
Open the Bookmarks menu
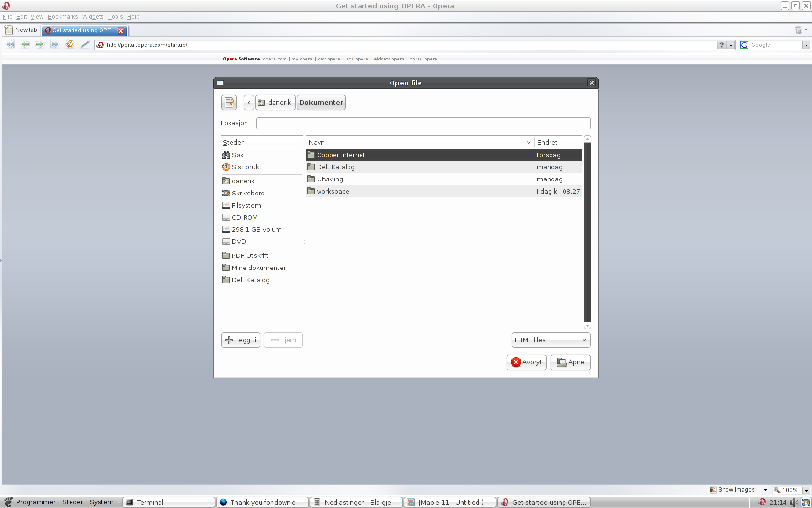[62, 17]
